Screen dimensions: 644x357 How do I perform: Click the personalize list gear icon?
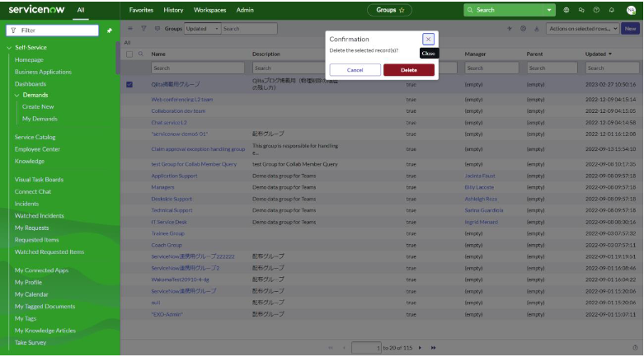pos(523,28)
